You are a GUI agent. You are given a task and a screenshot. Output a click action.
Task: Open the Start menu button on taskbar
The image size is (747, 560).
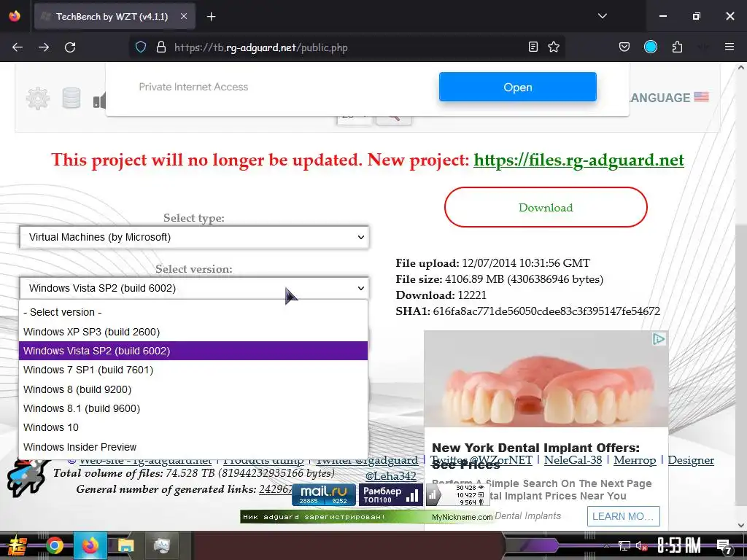[x=17, y=545]
